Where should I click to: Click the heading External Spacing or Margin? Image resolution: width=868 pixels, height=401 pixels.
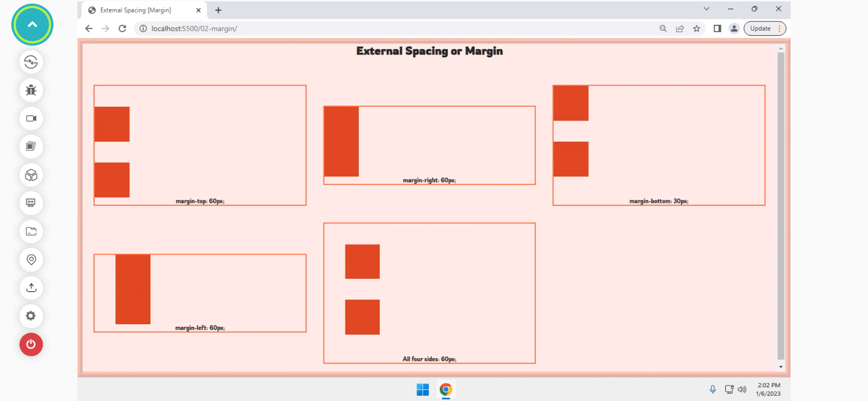click(430, 51)
